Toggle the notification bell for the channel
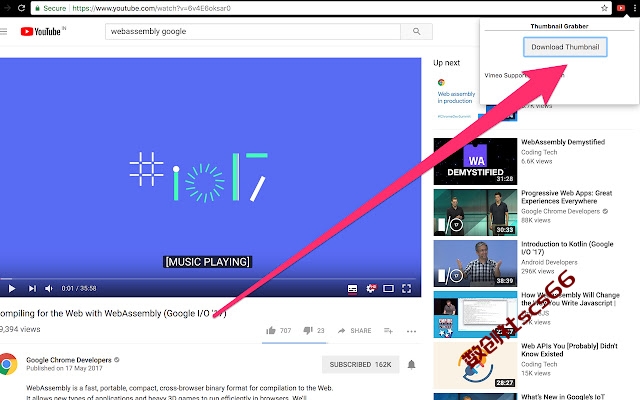The width and height of the screenshot is (640, 400). pyautogui.click(x=411, y=364)
